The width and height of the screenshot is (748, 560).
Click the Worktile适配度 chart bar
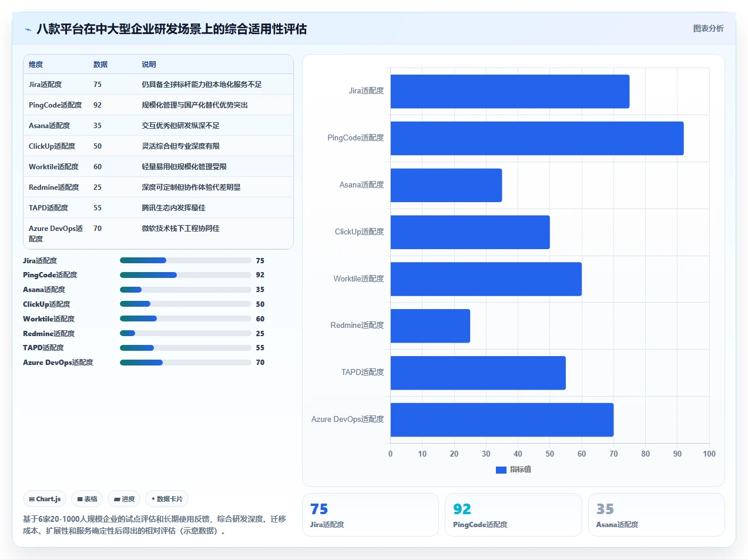[x=486, y=279]
